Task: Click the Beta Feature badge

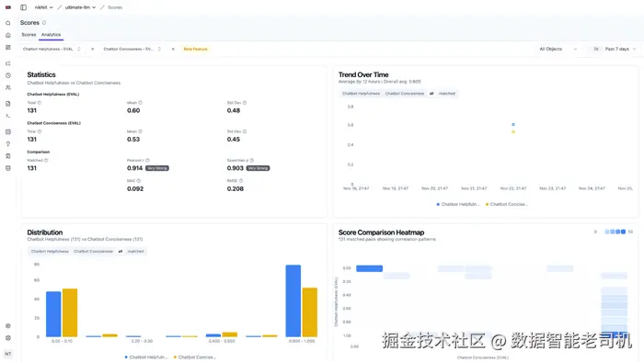Action: [x=195, y=49]
